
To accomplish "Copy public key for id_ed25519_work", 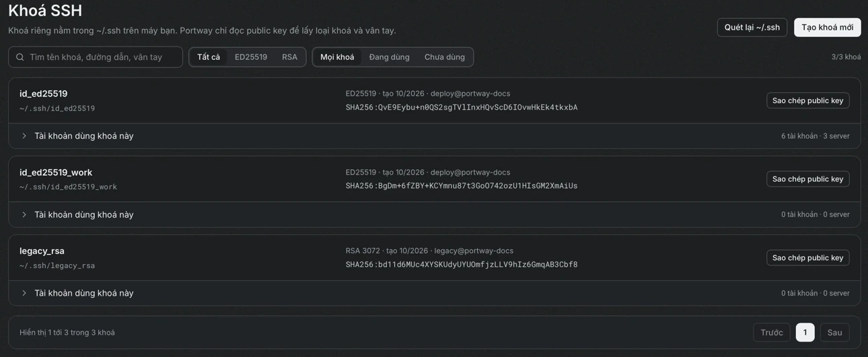I will [x=807, y=178].
